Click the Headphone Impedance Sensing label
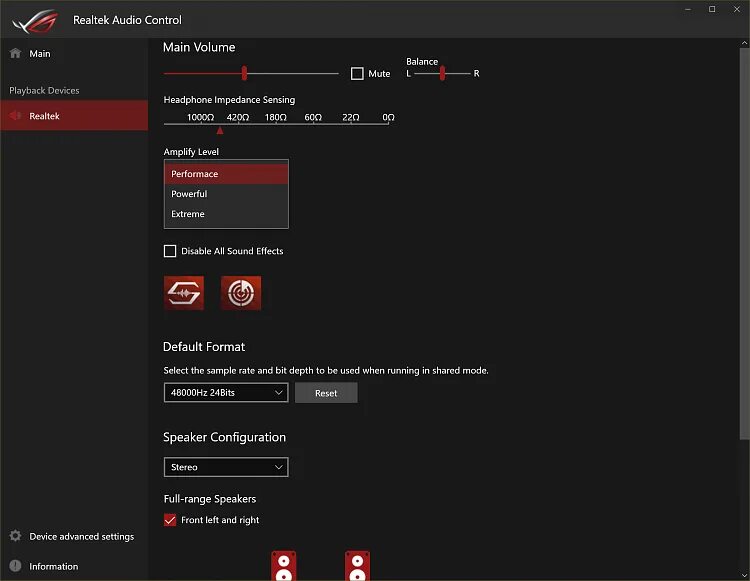The width and height of the screenshot is (750, 581). (230, 99)
